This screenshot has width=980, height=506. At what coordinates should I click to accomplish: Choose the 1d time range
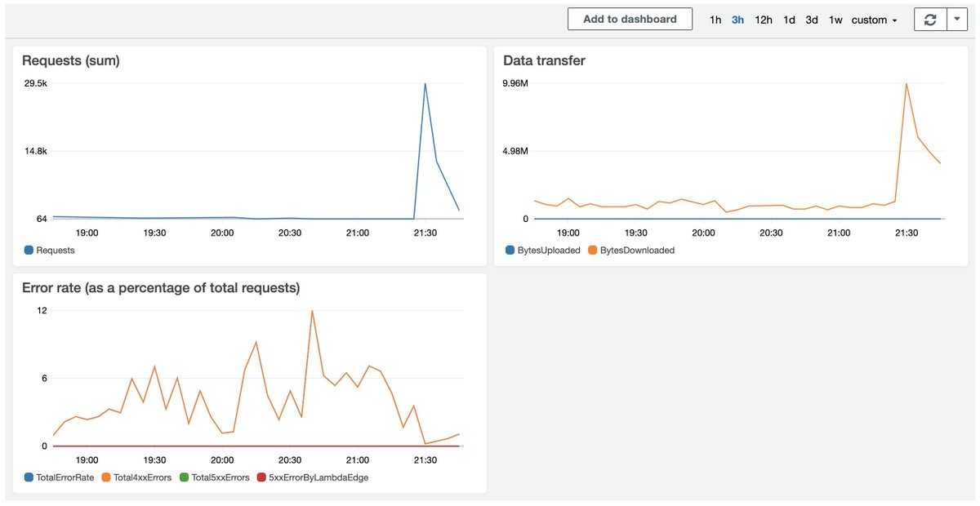[x=789, y=20]
